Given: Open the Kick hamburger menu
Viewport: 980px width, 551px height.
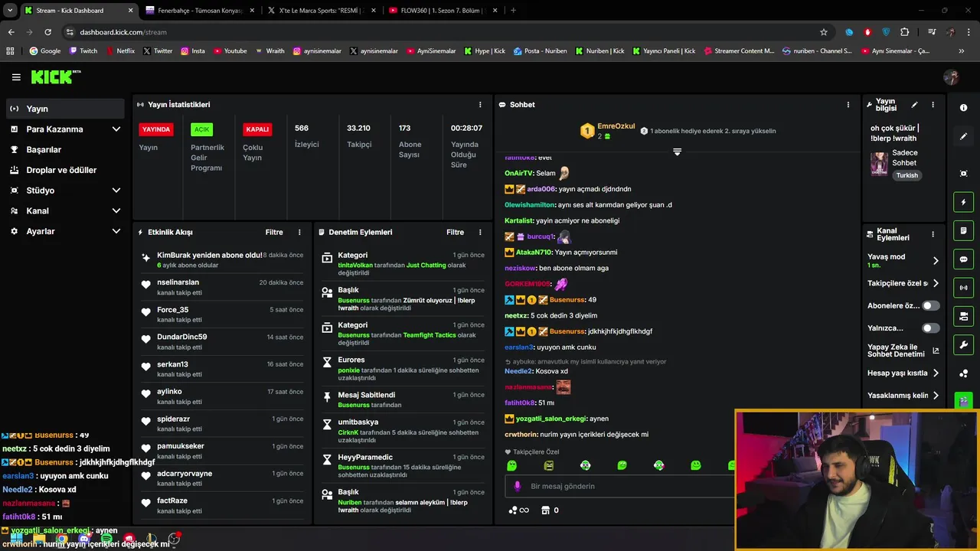Looking at the screenshot, I should tap(16, 77).
